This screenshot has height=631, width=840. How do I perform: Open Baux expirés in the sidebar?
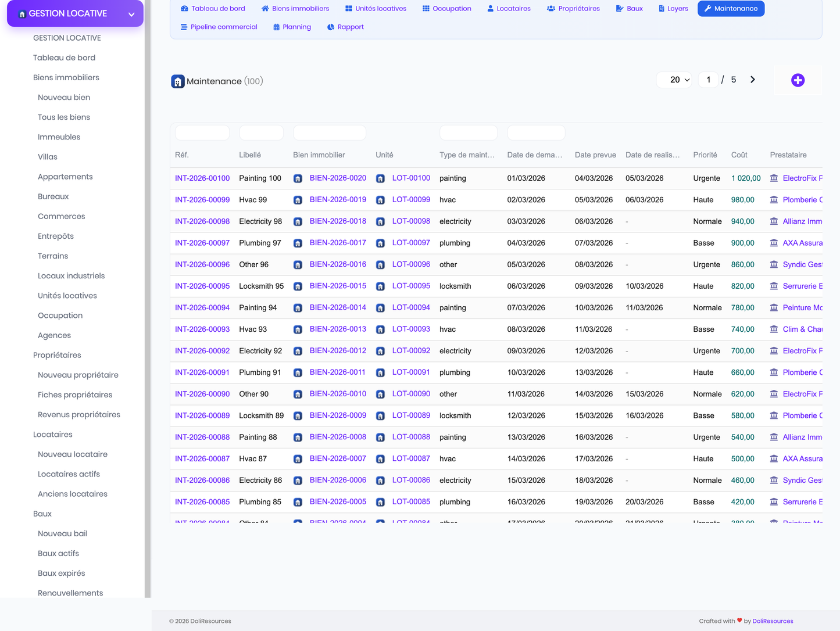click(61, 573)
